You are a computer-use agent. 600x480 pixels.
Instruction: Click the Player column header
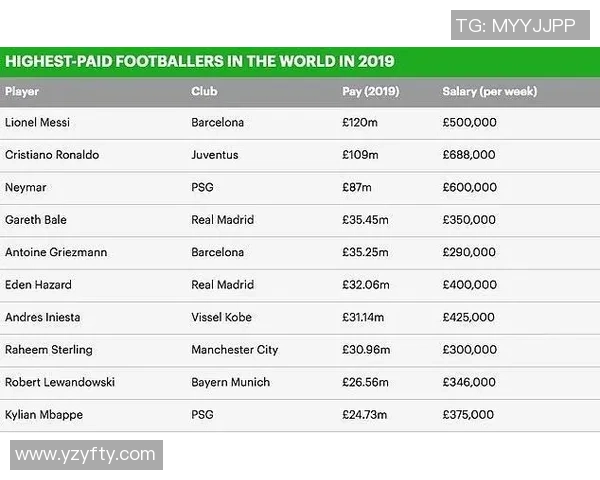22,91
